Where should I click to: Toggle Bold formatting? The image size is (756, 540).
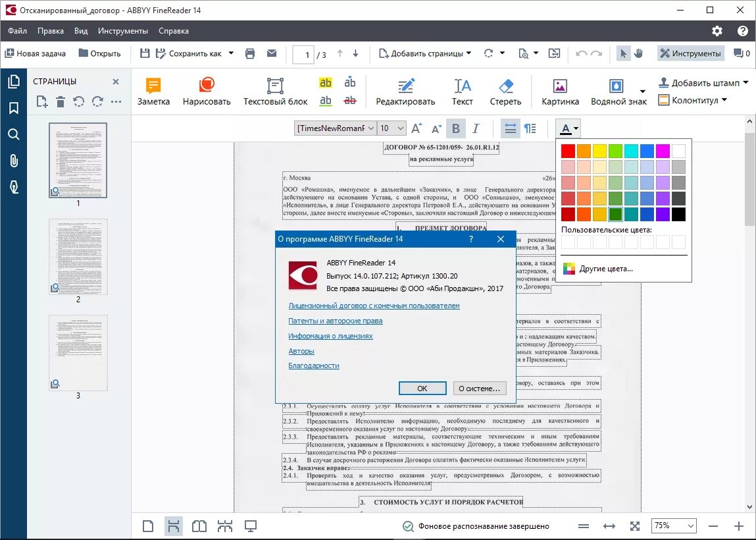pos(455,128)
